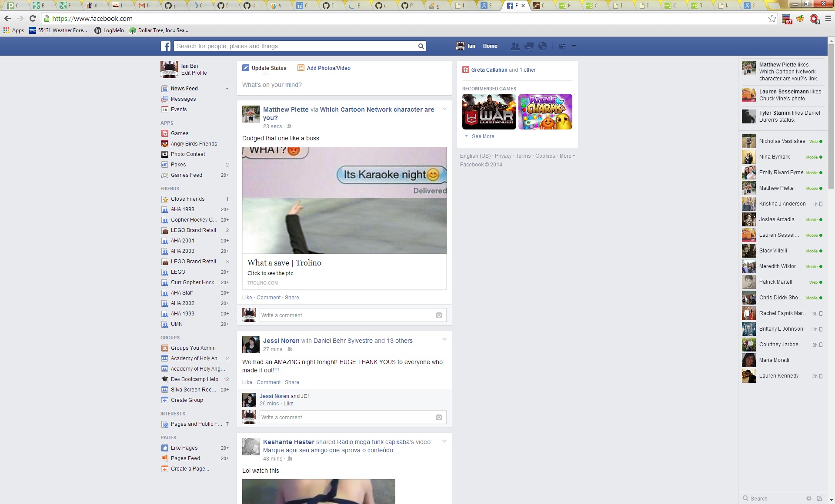
Task: Open the friend requests icon
Action: pyautogui.click(x=515, y=46)
